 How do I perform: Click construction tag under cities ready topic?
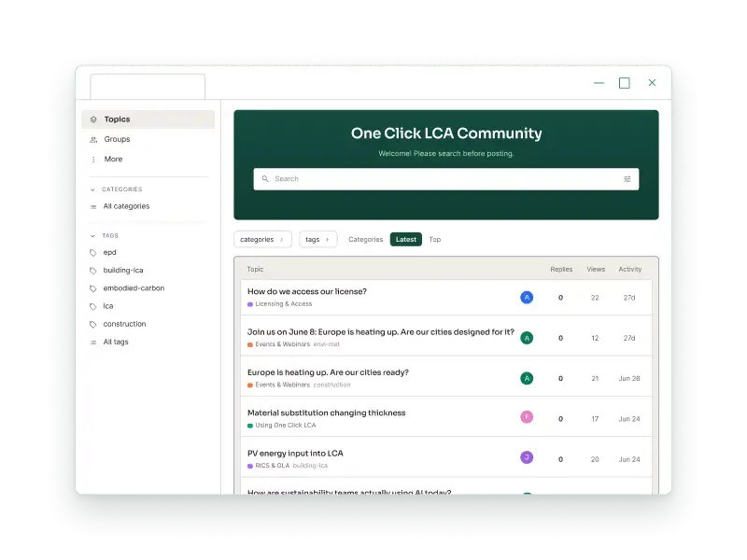point(331,385)
